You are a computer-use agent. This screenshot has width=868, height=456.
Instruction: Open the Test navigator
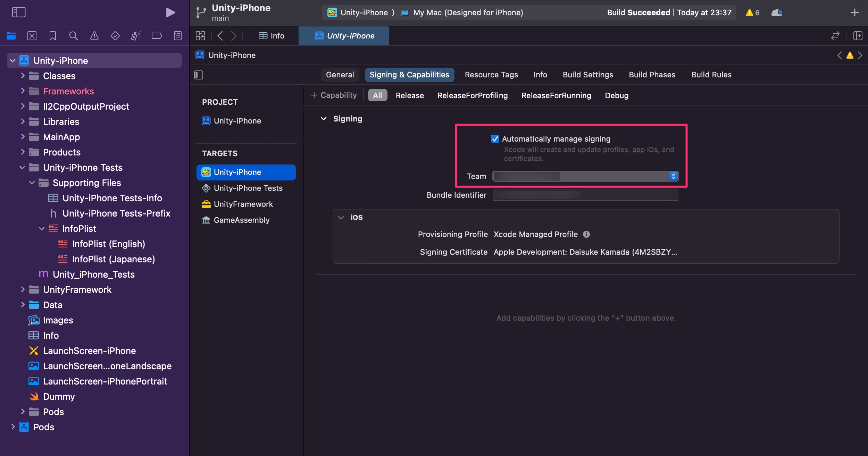[115, 36]
